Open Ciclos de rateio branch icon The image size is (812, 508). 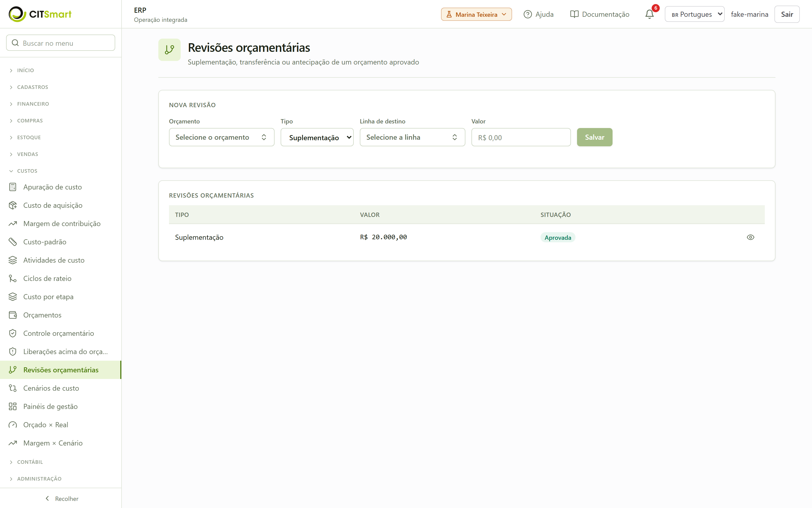click(x=13, y=279)
